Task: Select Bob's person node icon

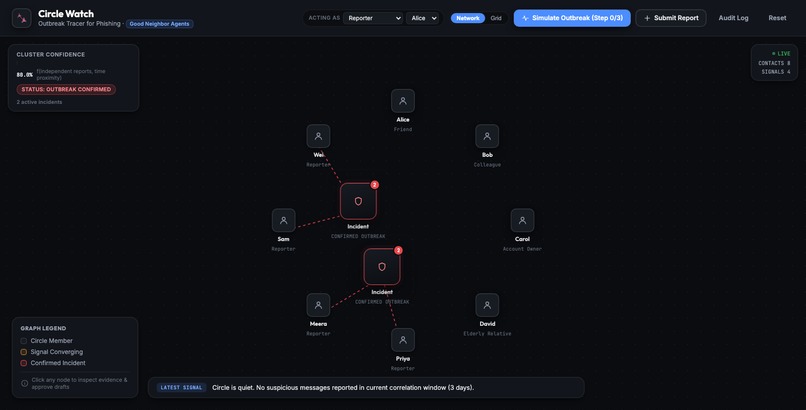Action: (x=487, y=136)
